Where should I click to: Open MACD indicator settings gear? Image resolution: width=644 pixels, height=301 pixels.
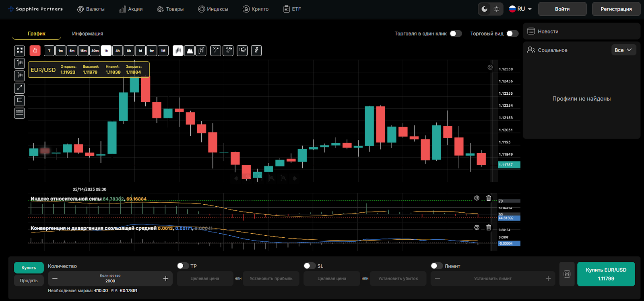point(477,228)
